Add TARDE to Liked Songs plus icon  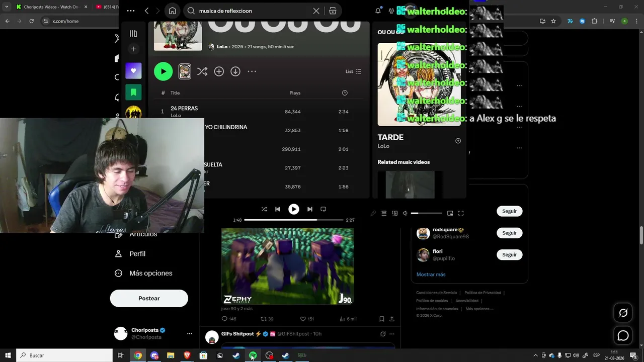(458, 141)
